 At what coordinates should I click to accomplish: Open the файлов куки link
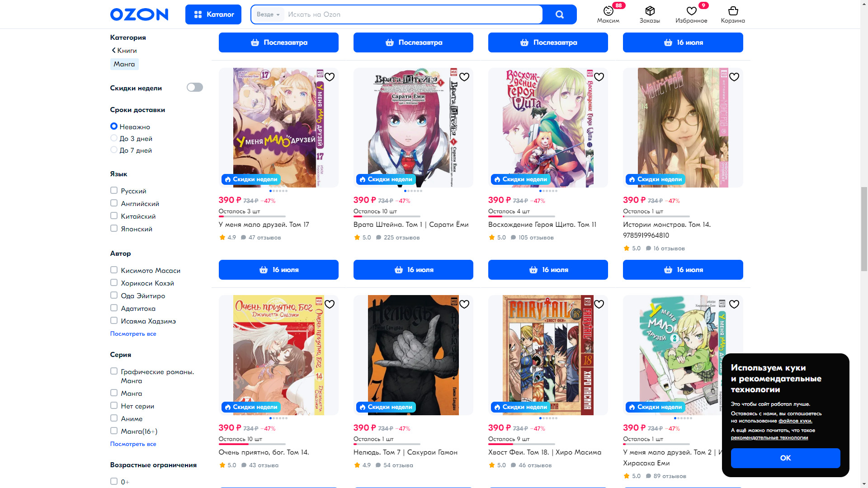pos(795,421)
